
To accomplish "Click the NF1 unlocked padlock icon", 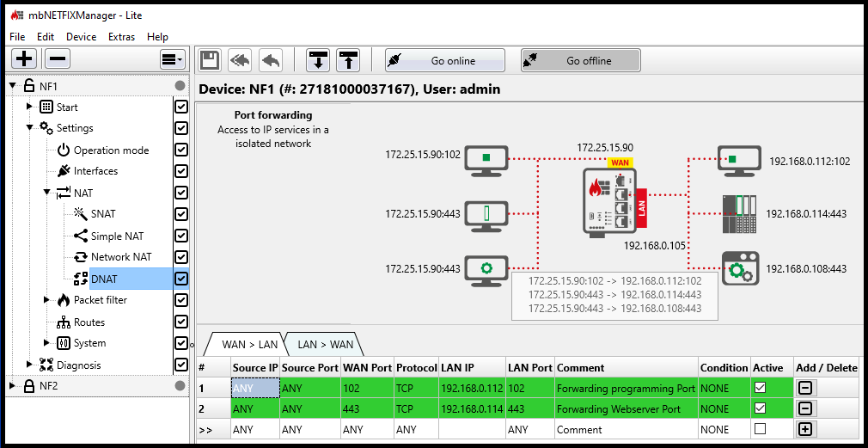I will point(28,85).
